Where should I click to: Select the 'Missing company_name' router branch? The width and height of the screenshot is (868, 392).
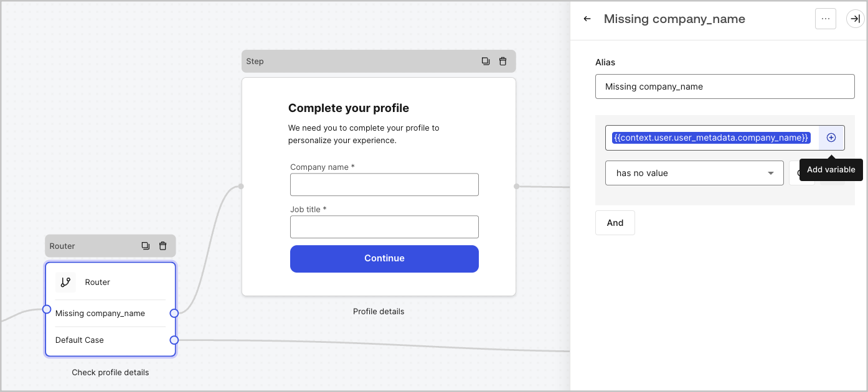click(101, 313)
